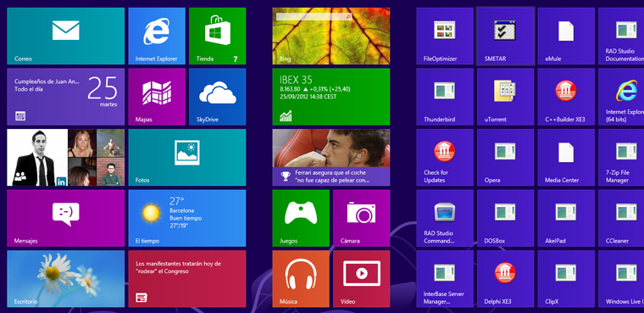Image resolution: width=644 pixels, height=313 pixels.
Task: Open the IBEX 35 finance tile
Action: coord(331,97)
